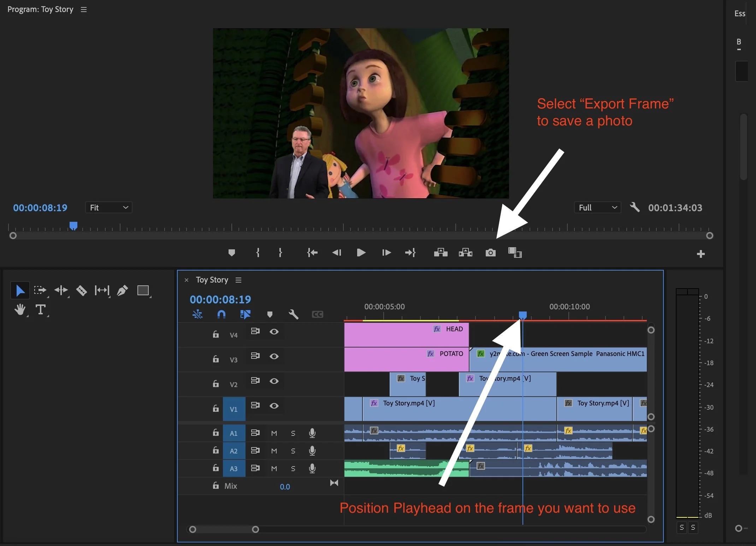Mute audio track A1
Viewport: 756px width, 546px height.
click(274, 433)
